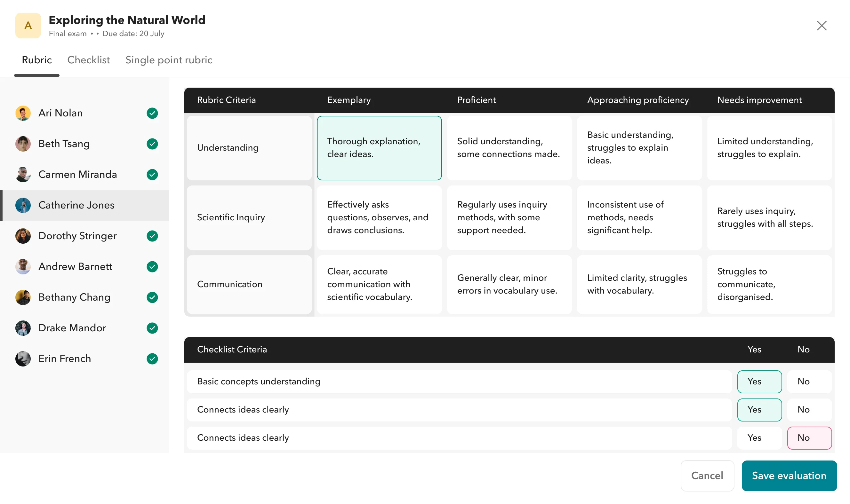Pick 'Basic understanding, struggles to explain ideas'

639,148
